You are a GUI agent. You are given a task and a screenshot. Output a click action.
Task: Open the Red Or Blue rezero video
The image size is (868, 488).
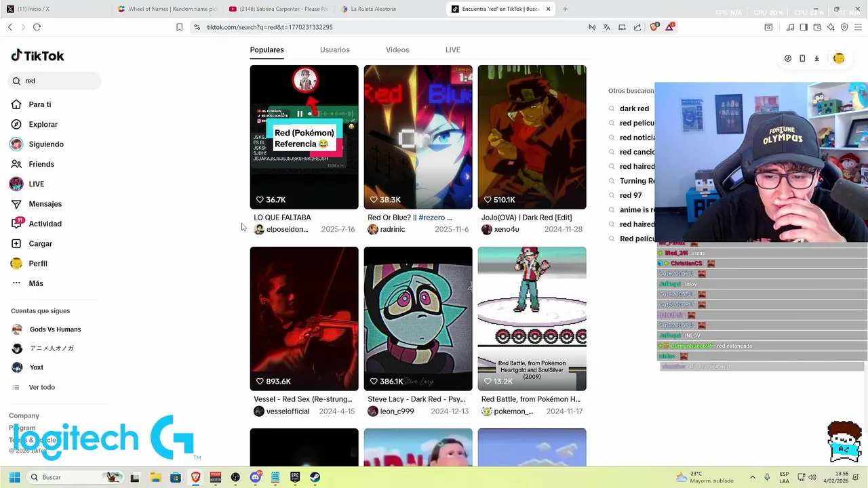coord(418,137)
